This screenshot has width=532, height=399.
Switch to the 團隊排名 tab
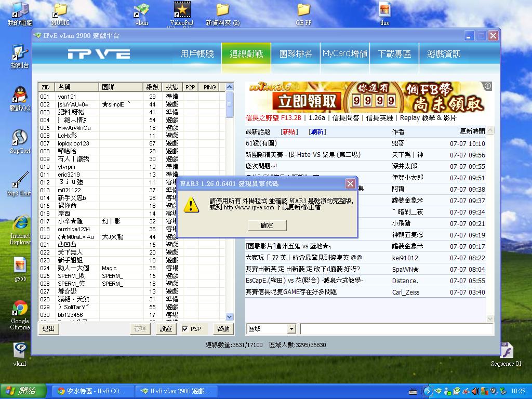point(296,54)
